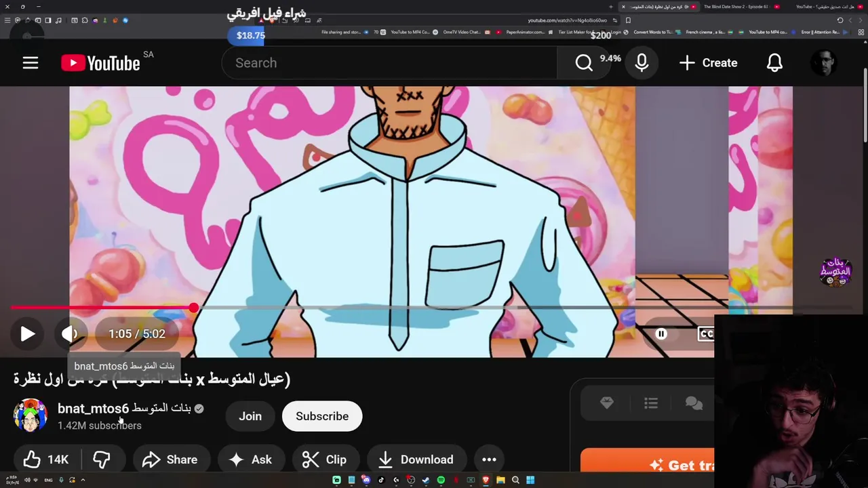
Task: Click the red progress bar scrubber
Action: pos(194,308)
